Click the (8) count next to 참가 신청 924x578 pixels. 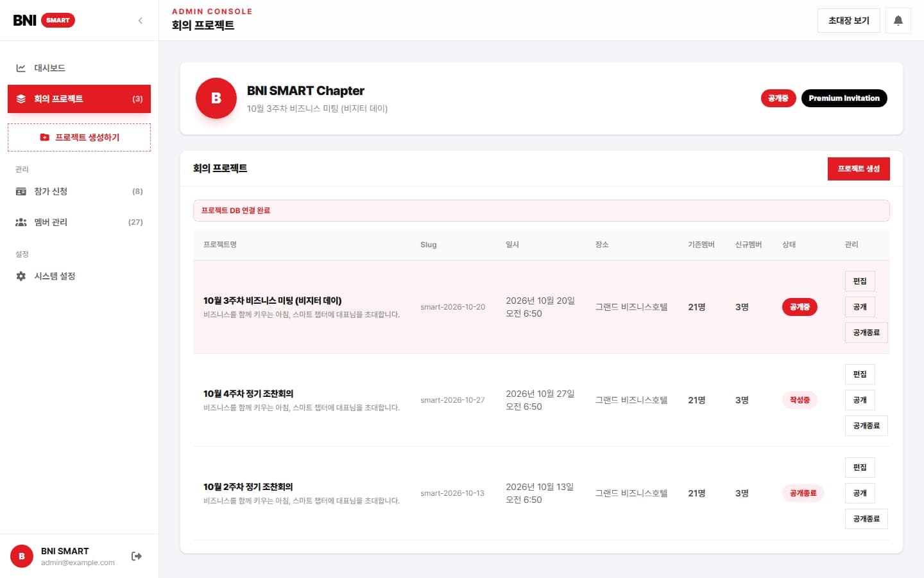(137, 191)
